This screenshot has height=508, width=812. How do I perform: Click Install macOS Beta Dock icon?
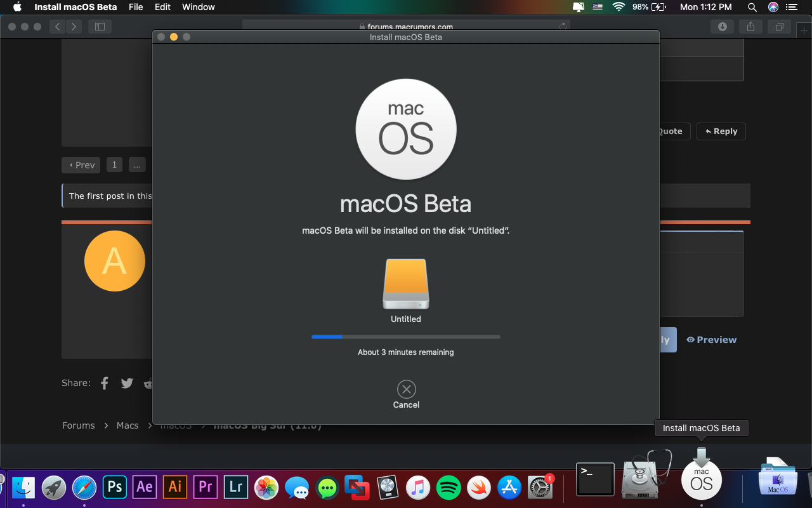[x=702, y=473]
